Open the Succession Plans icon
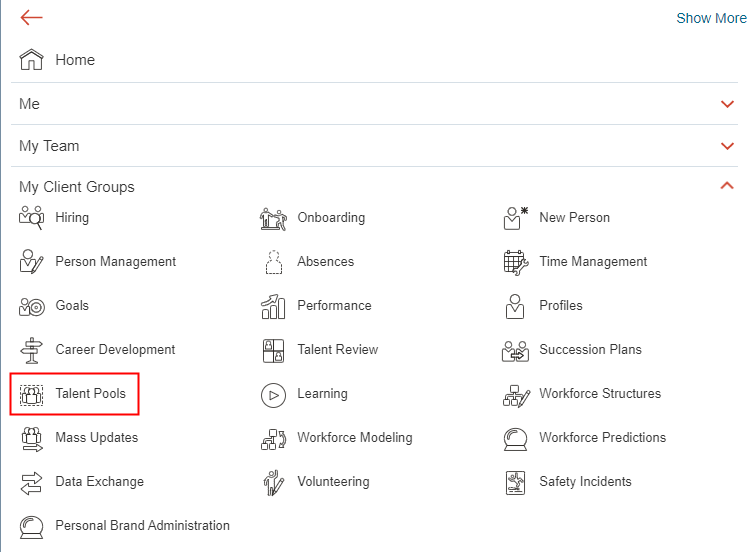This screenshot has height=552, width=748. (x=516, y=351)
